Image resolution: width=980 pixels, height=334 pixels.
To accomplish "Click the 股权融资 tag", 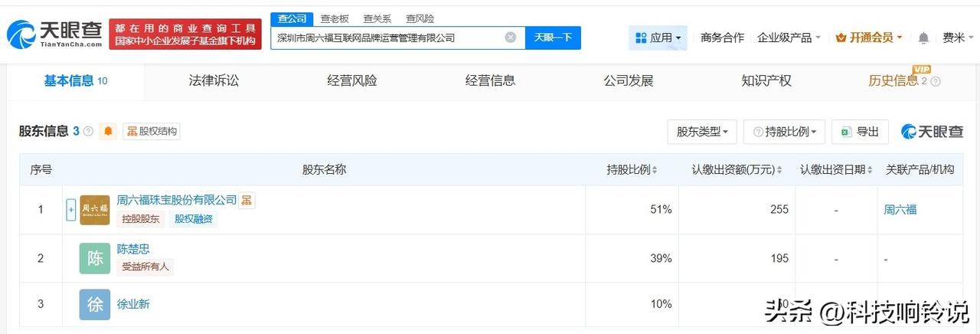I will pos(193,219).
